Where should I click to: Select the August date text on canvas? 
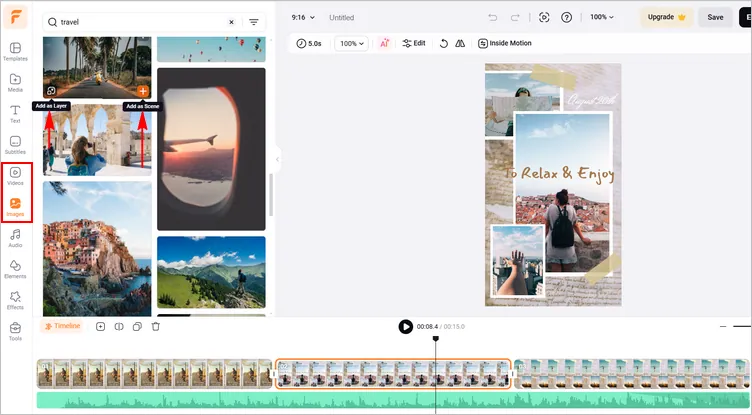(591, 101)
